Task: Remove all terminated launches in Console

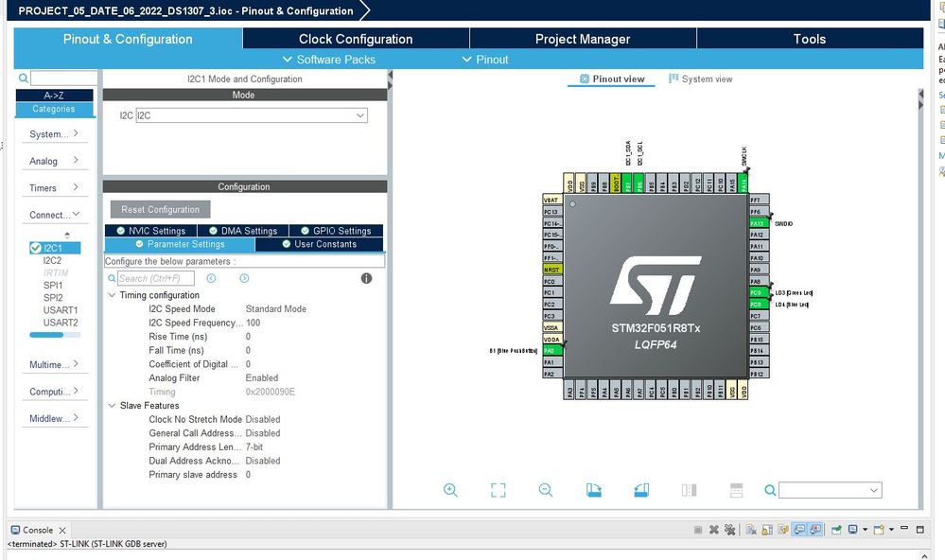Action: tap(730, 530)
